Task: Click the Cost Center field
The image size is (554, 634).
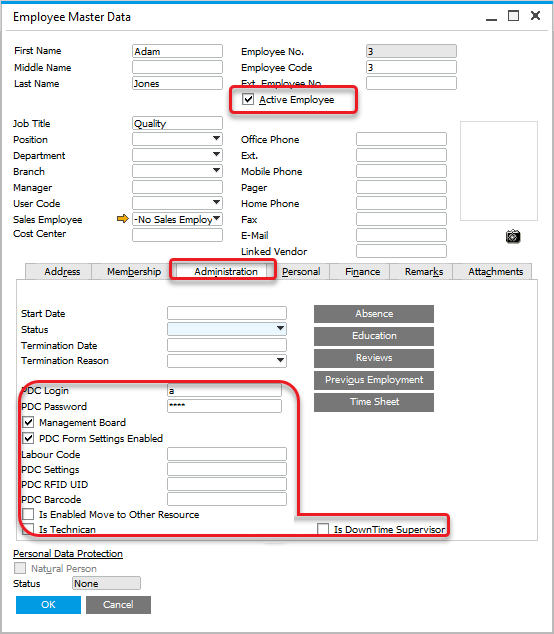Action: [177, 235]
